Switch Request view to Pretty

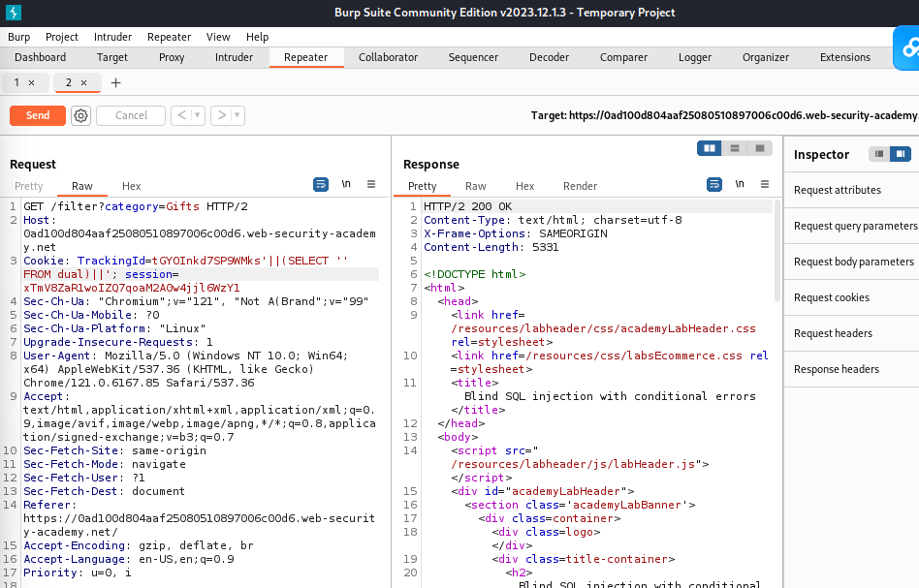29,186
